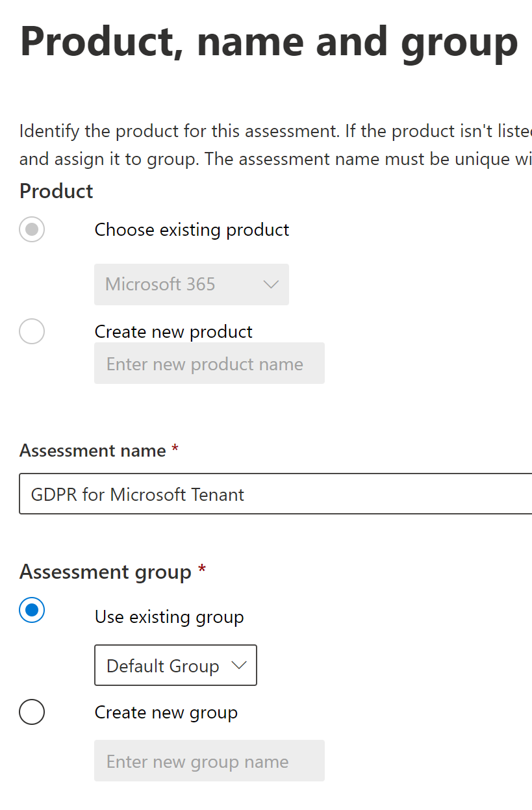
Task: Click the Enter new group name field
Action: pos(209,761)
